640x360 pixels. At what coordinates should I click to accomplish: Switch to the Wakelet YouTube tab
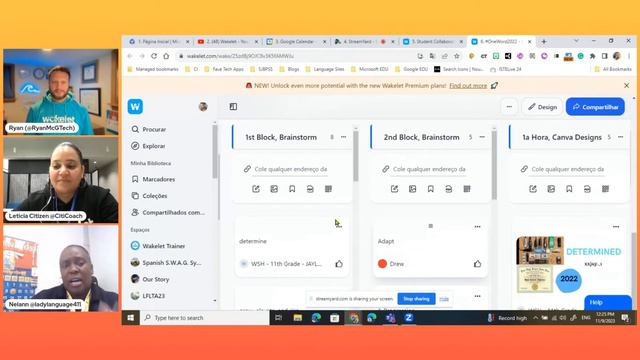tap(227, 42)
